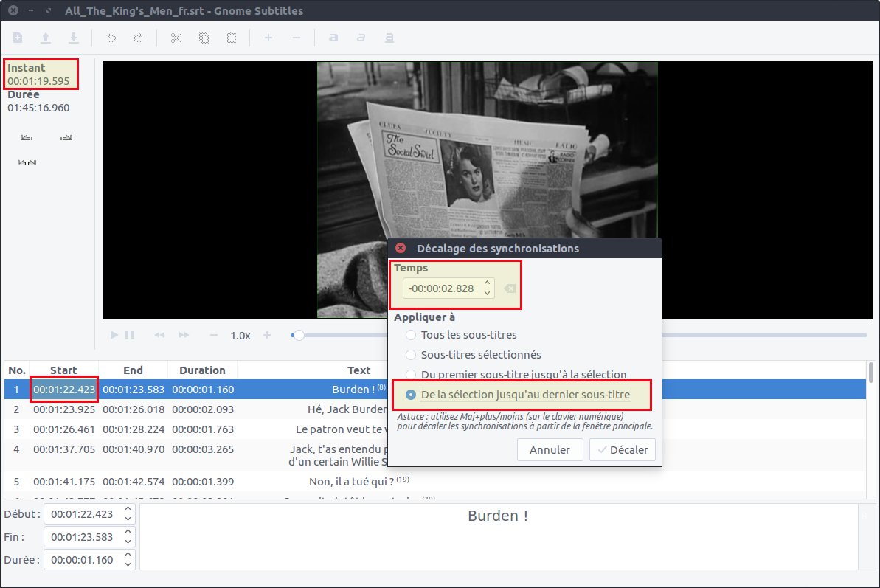Select subtitle row 4 Jack, t'as entendu
This screenshot has height=588, width=880.
pyautogui.click(x=196, y=455)
